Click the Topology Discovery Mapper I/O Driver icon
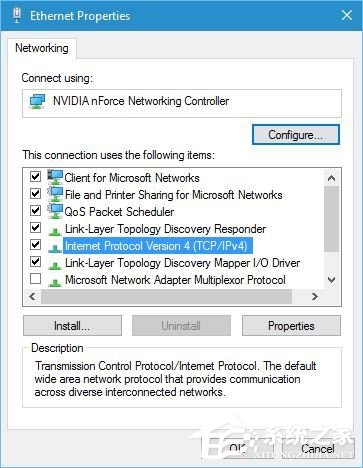This screenshot has width=363, height=468. tap(55, 265)
